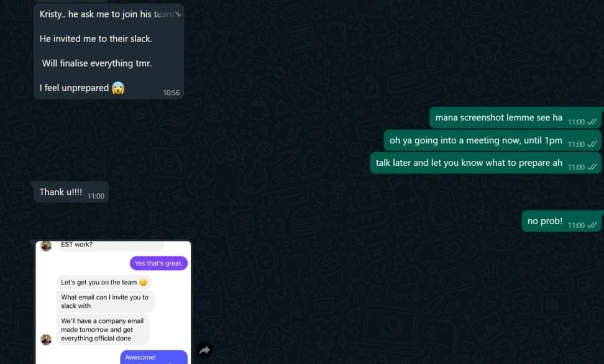Click the screaming face emoji in 'I feel unprepared'
This screenshot has height=364, width=604.
(118, 88)
